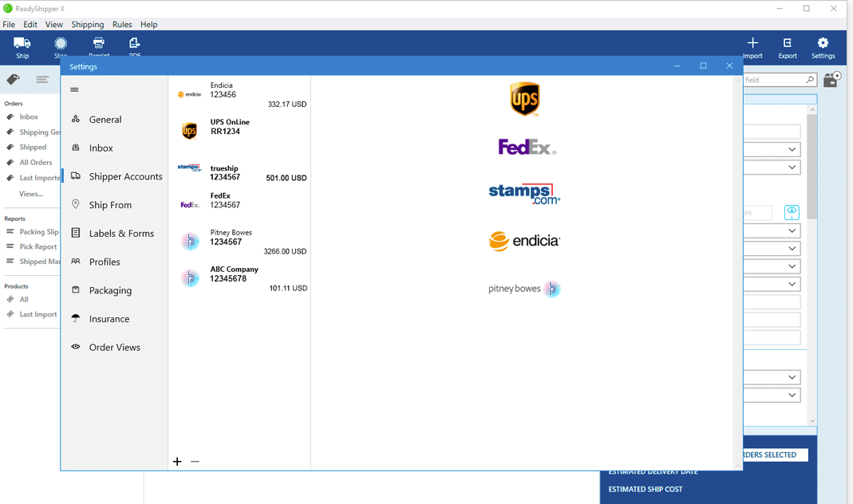Click the Stop icon in main toolbar
This screenshot has height=504, width=853.
pyautogui.click(x=61, y=43)
